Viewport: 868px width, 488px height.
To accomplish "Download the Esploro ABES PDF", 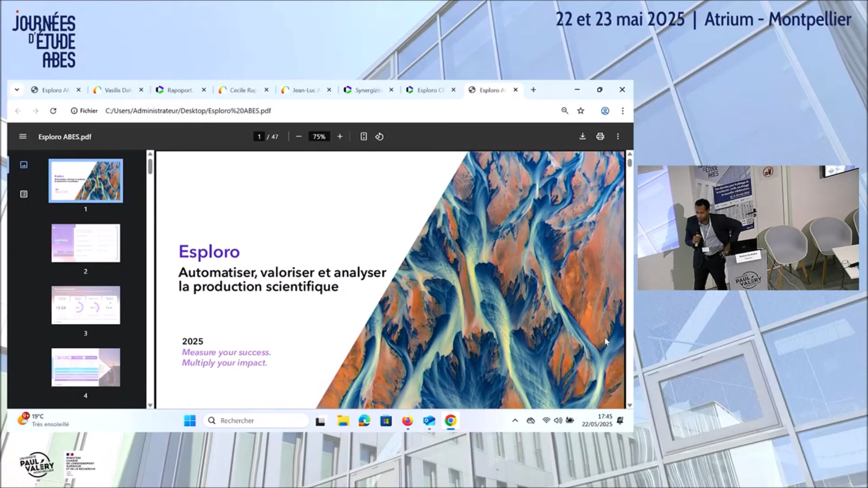I will 582,136.
